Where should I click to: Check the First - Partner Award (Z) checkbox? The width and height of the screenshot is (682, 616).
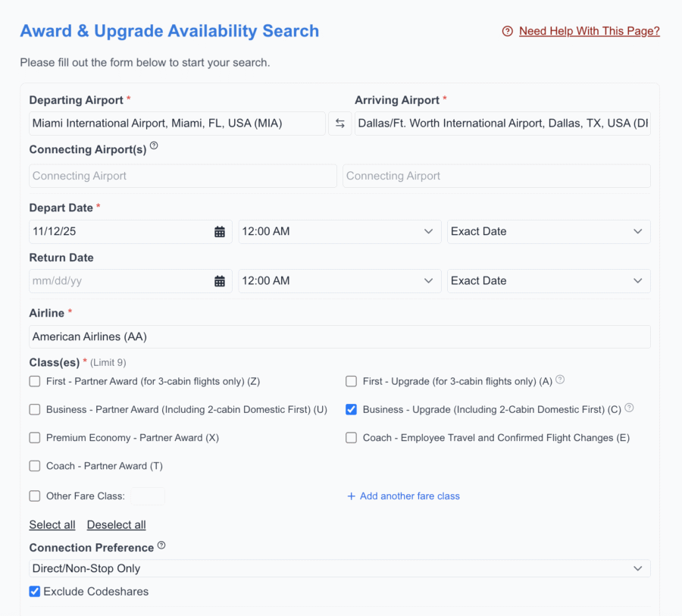point(34,381)
